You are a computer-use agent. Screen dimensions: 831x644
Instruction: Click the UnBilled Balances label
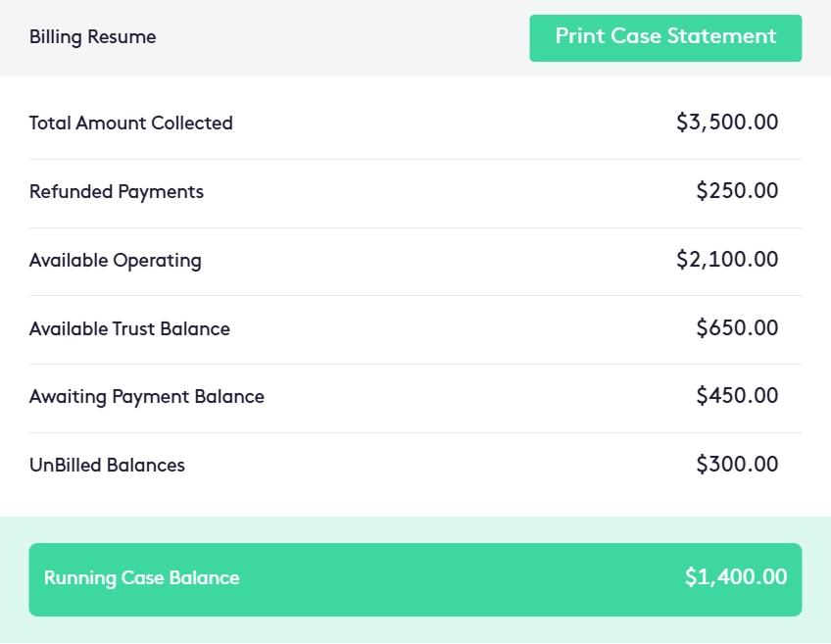(x=107, y=466)
